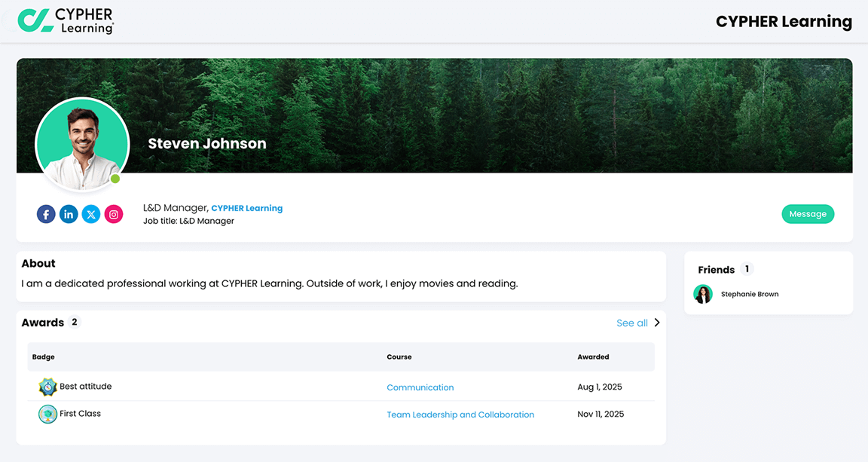Image resolution: width=868 pixels, height=462 pixels.
Task: Click the CYPHER Learning logo
Action: tap(66, 20)
